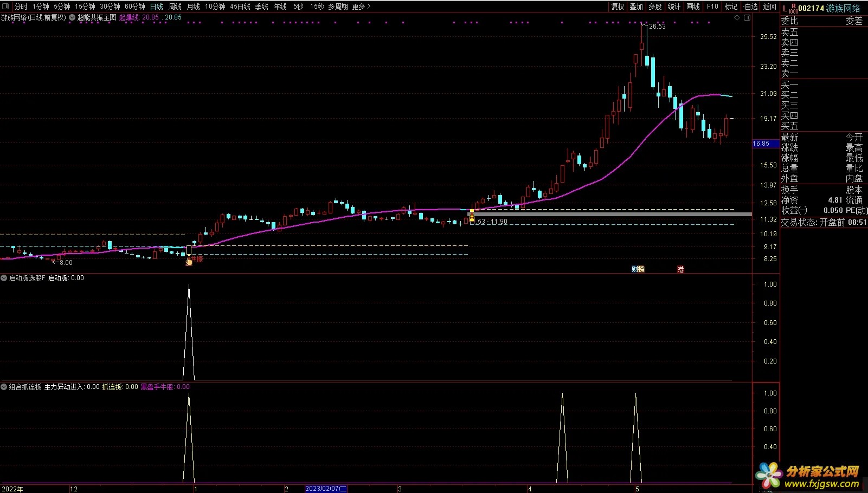The height and width of the screenshot is (493, 868).
Task: Click the 统计 statistics button
Action: (x=674, y=7)
